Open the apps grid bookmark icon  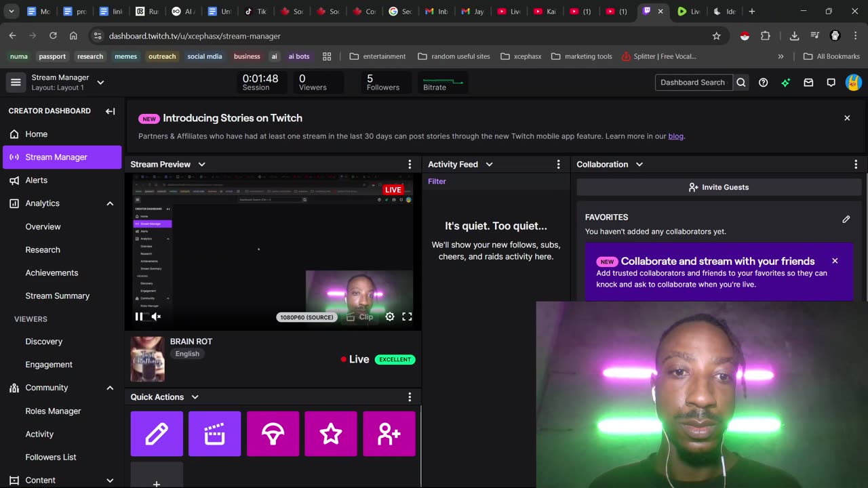(327, 56)
